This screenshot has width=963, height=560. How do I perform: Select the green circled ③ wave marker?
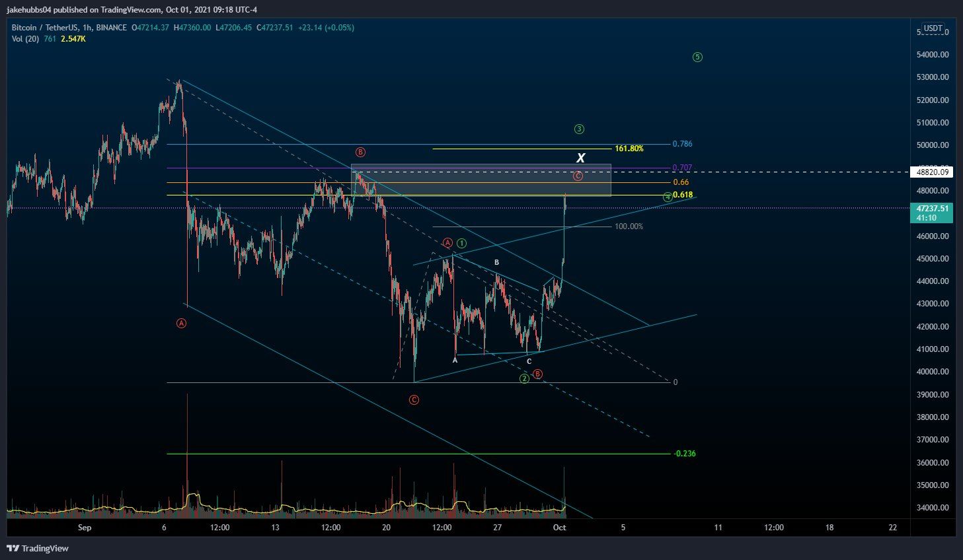coord(579,129)
